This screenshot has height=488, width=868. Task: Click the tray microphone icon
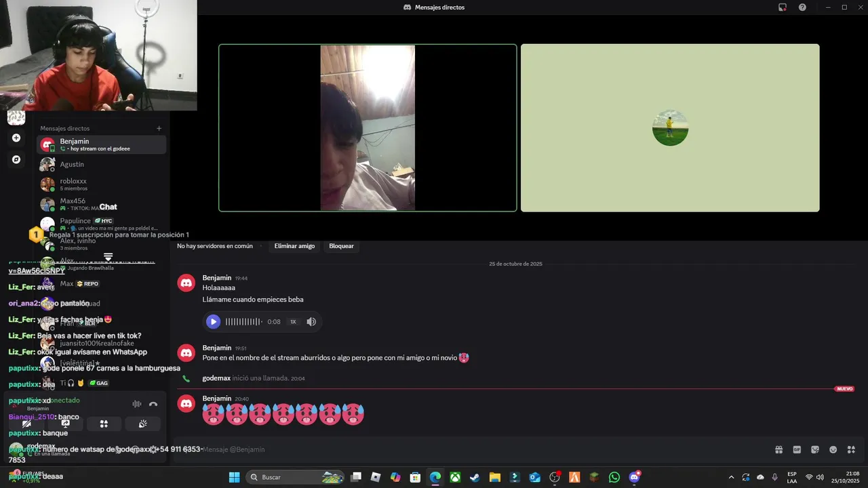click(x=774, y=477)
